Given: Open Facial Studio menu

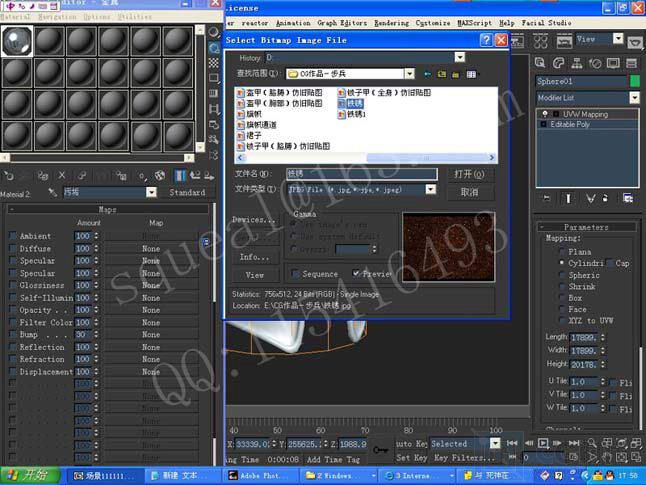Looking at the screenshot, I should (x=546, y=23).
